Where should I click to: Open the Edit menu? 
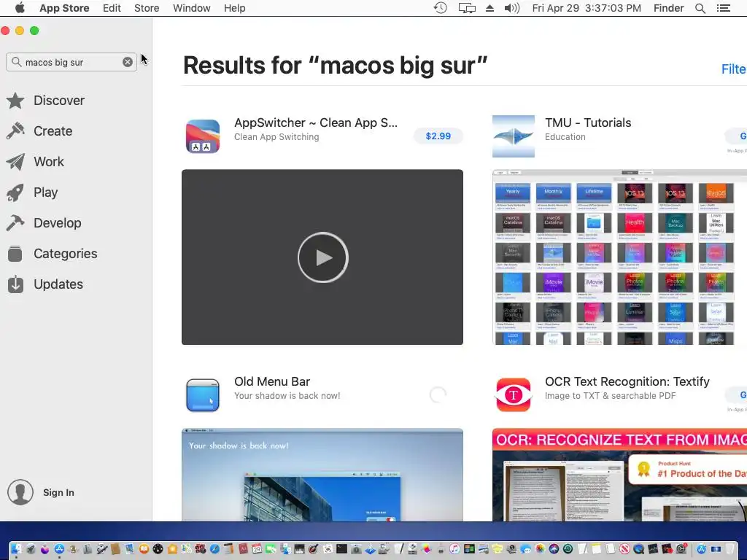pos(112,8)
